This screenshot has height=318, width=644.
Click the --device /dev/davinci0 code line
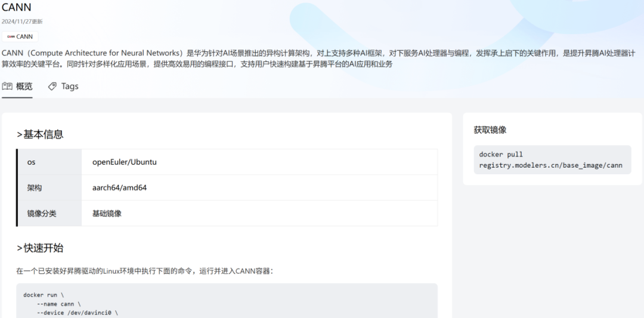coord(78,313)
